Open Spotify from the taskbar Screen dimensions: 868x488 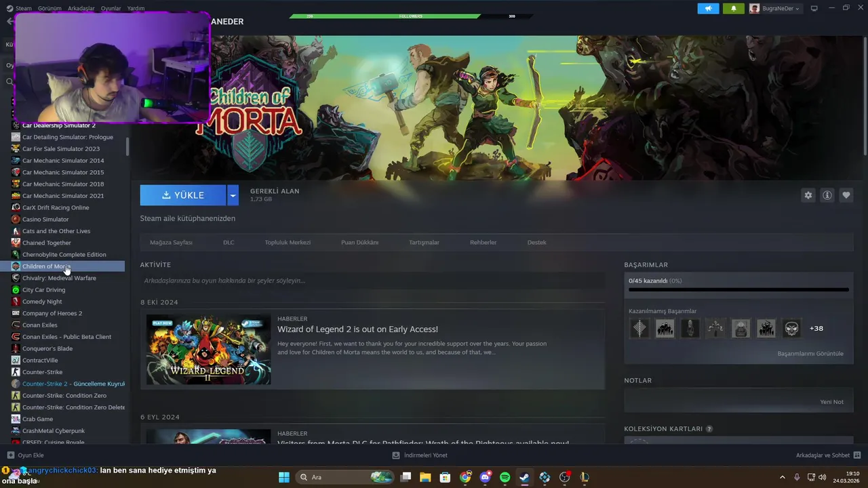coord(505,477)
